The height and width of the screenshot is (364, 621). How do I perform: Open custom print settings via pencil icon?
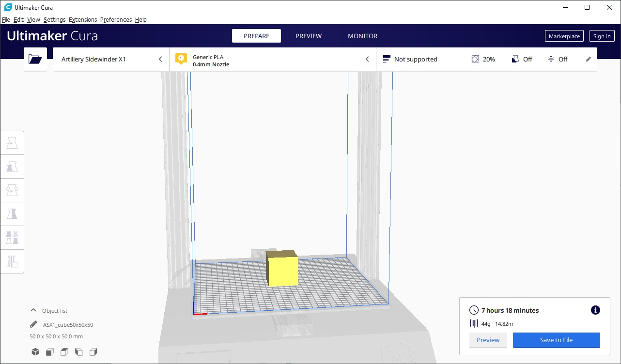tap(588, 59)
